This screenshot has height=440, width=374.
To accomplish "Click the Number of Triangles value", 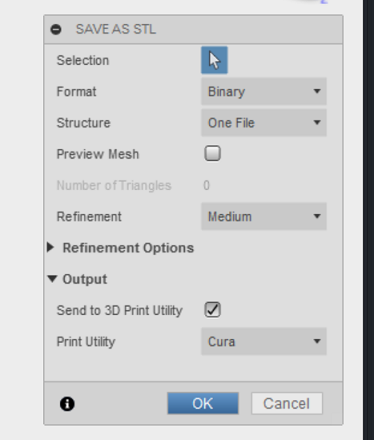I will [x=207, y=185].
